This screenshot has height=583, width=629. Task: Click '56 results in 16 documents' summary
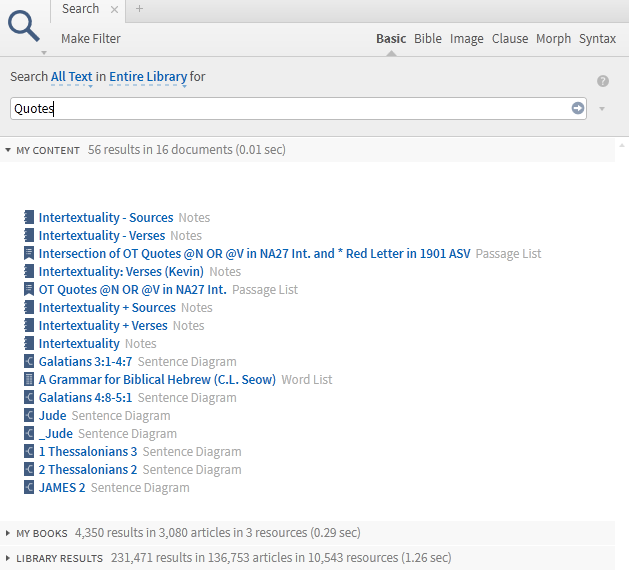click(187, 150)
